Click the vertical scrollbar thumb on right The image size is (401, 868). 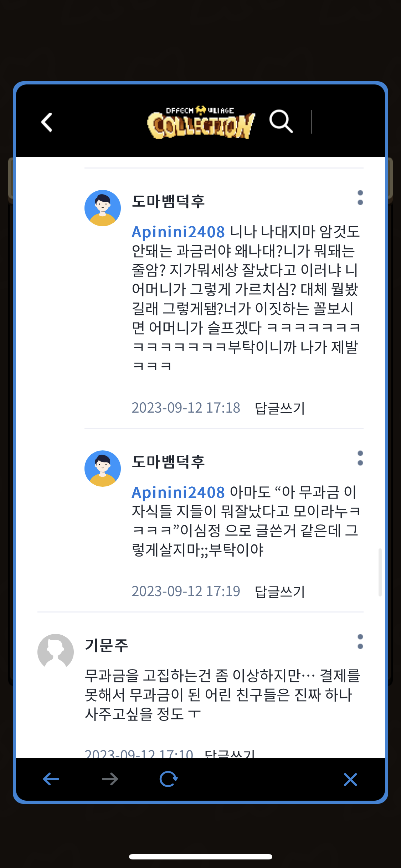pos(380,572)
